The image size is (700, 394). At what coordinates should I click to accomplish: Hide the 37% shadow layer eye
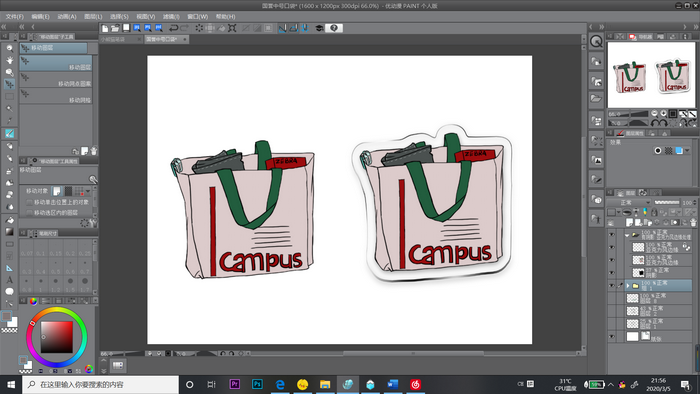click(612, 272)
